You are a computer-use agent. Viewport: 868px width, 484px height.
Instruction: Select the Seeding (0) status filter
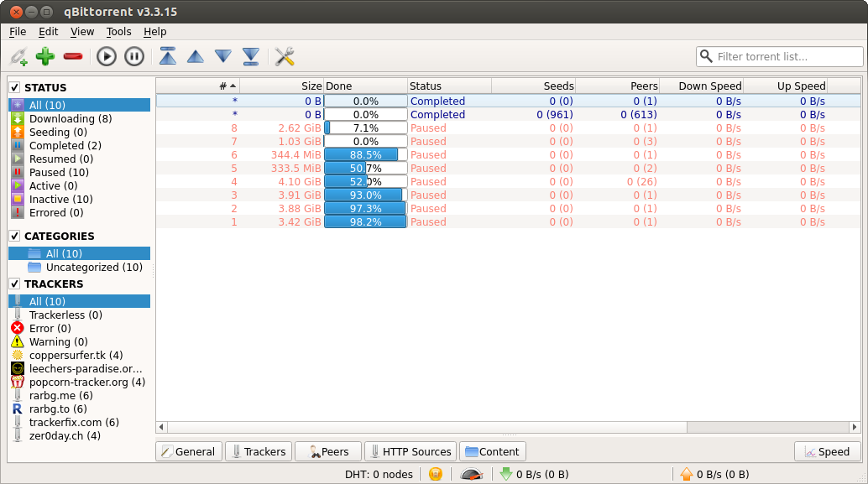coord(79,133)
